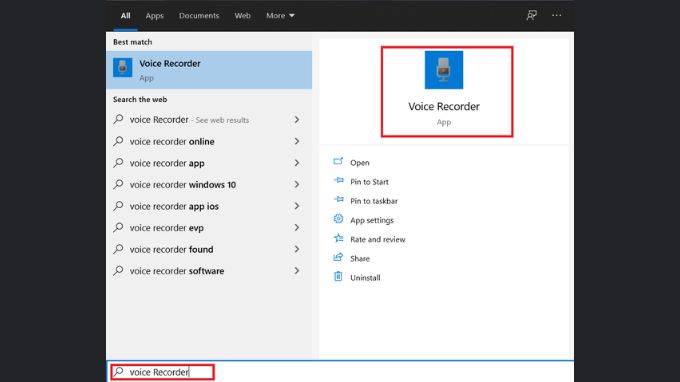
Task: Click Uninstall for Voice Recorder
Action: tap(365, 278)
